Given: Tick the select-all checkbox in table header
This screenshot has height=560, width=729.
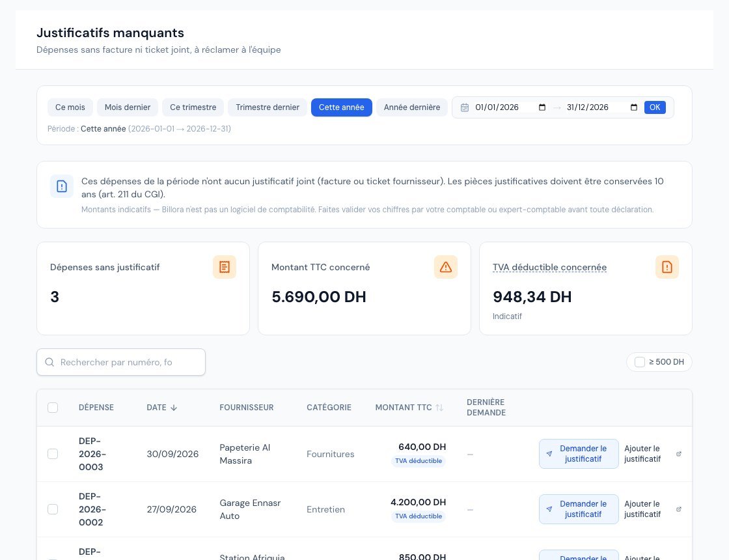Looking at the screenshot, I should (53, 408).
